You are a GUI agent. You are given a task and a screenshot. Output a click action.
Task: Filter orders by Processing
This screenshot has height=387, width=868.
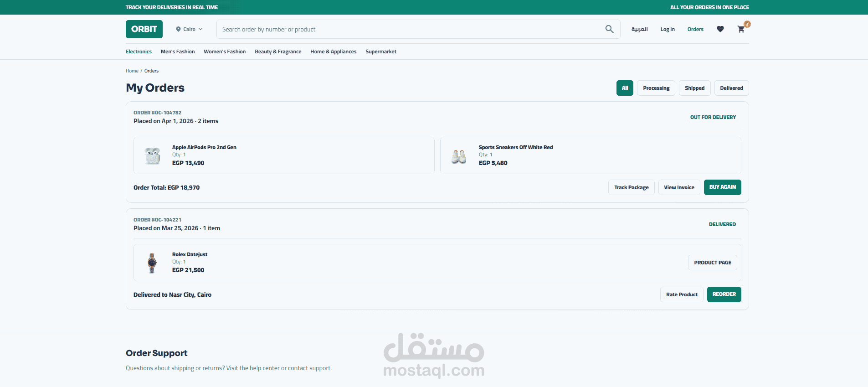(x=656, y=88)
